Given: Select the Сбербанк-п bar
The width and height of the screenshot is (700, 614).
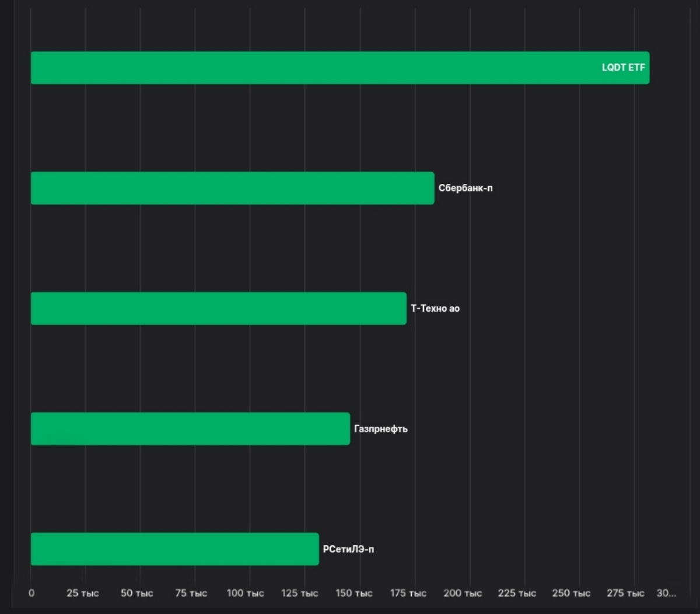Looking at the screenshot, I should (x=233, y=188).
